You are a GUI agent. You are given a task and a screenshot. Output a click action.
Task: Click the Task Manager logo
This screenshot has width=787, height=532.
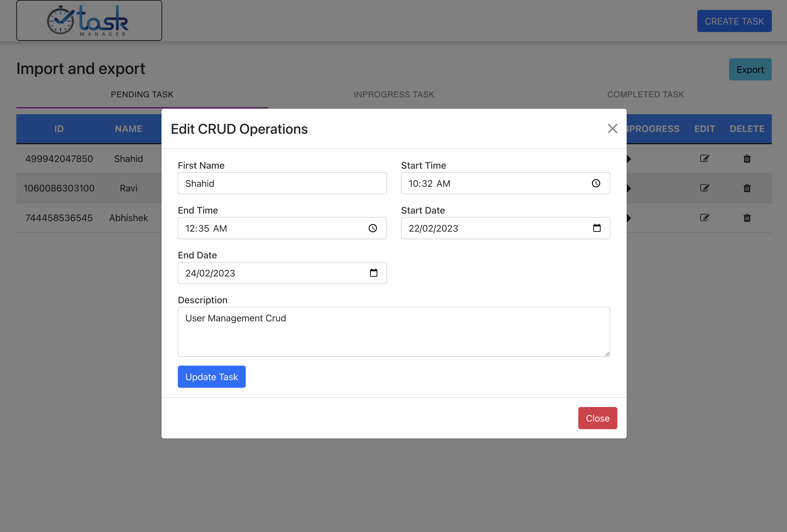[x=89, y=21]
